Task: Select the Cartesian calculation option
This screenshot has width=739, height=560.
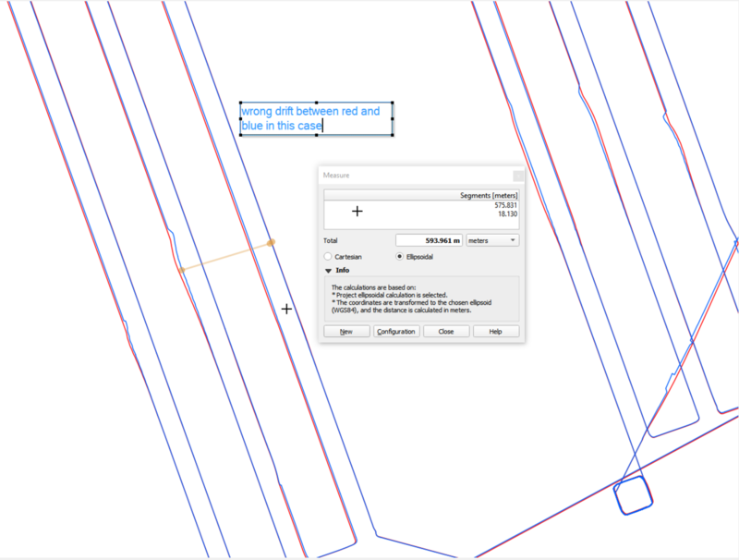Action: 328,256
